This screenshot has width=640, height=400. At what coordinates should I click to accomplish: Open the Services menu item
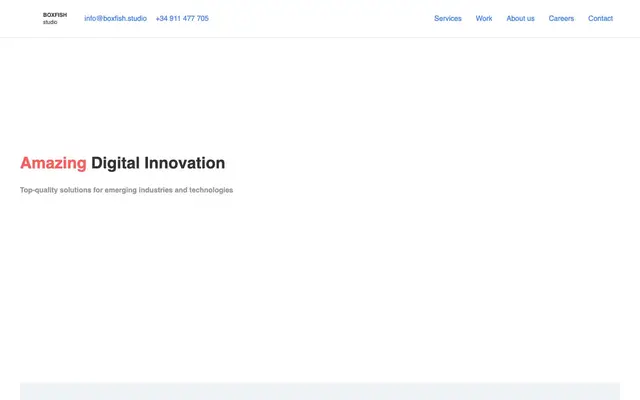(448, 18)
